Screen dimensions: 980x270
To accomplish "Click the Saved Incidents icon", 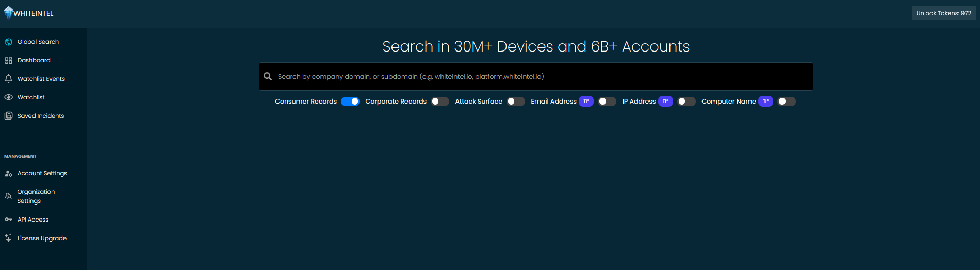I will [x=8, y=116].
